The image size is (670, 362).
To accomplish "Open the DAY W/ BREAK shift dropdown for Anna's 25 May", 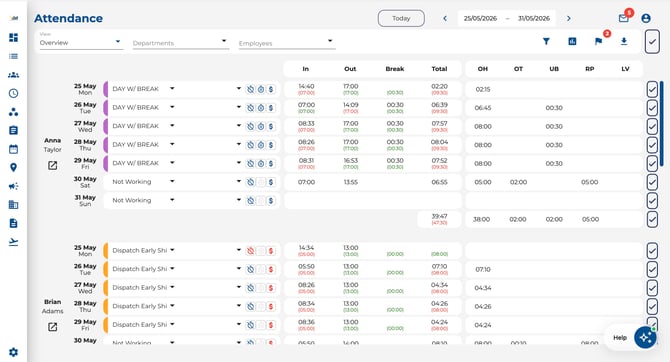I will [144, 89].
